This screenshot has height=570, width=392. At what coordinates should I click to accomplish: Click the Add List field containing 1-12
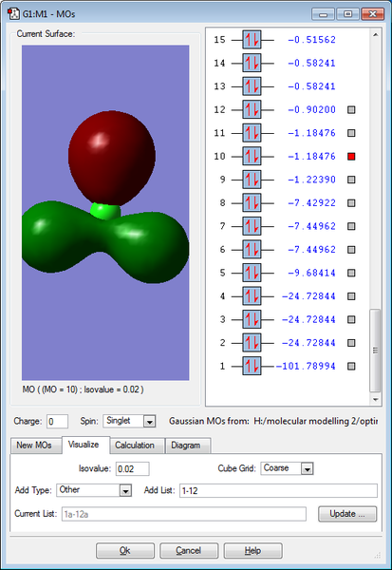click(x=278, y=490)
